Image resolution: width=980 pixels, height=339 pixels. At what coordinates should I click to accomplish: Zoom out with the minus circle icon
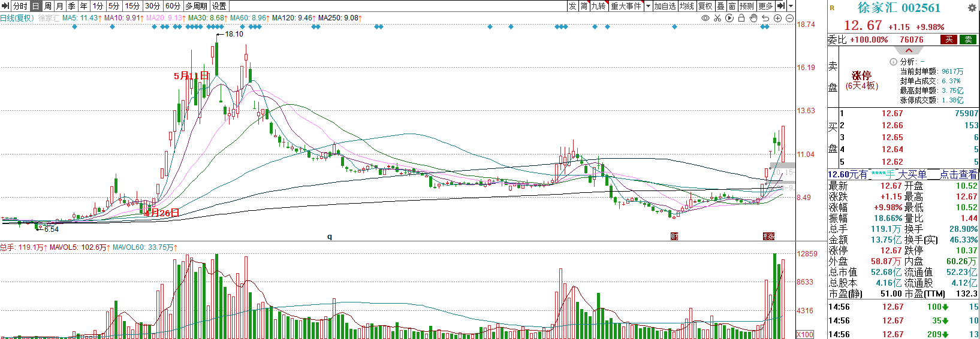(x=789, y=18)
